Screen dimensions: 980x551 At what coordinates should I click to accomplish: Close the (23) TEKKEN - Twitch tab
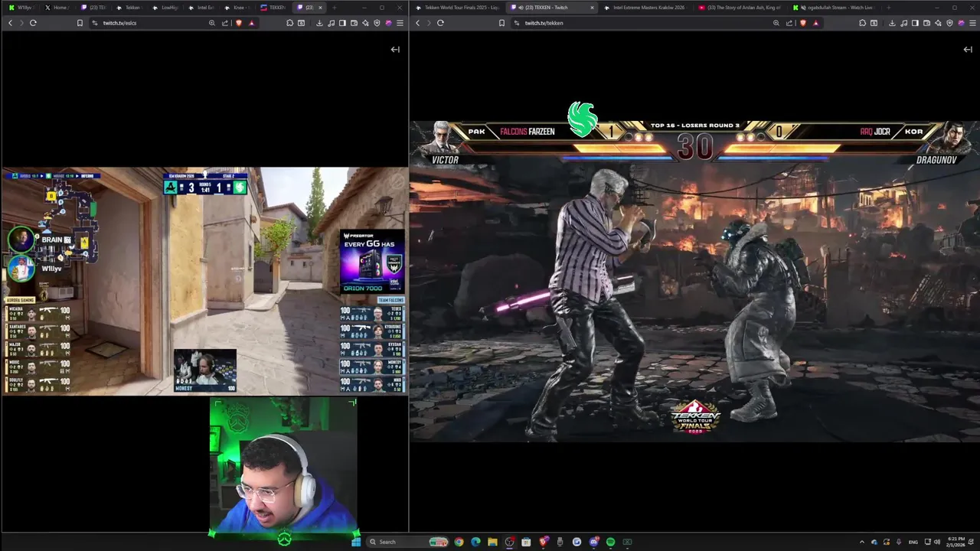coord(592,8)
